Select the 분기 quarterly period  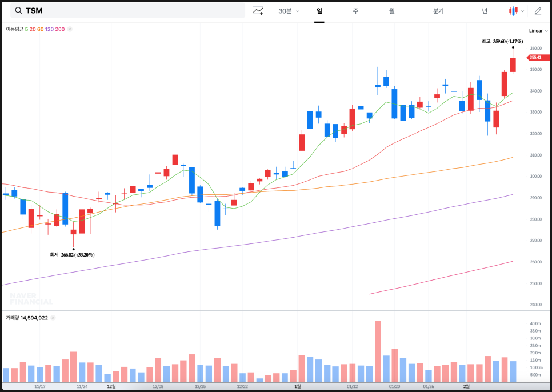(438, 11)
